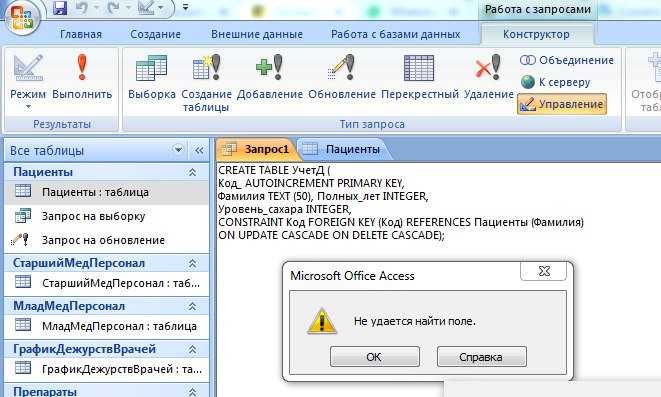Open Запрос на обновление query item

coord(107,240)
